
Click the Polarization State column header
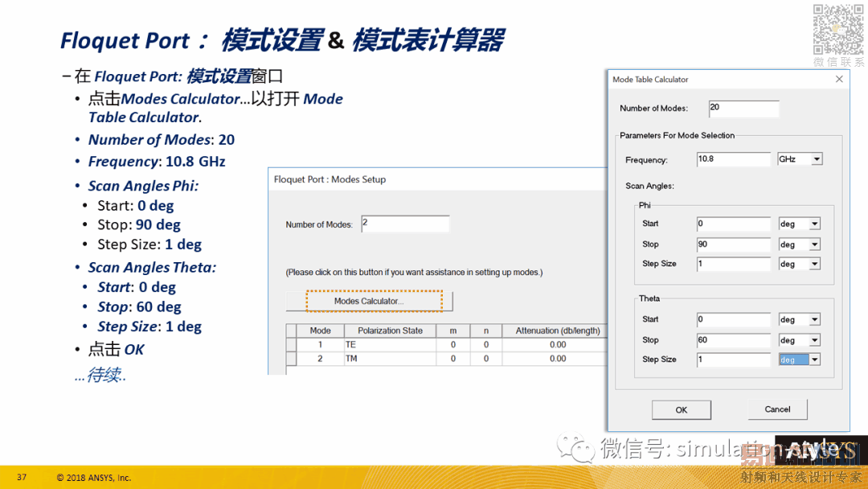(390, 331)
